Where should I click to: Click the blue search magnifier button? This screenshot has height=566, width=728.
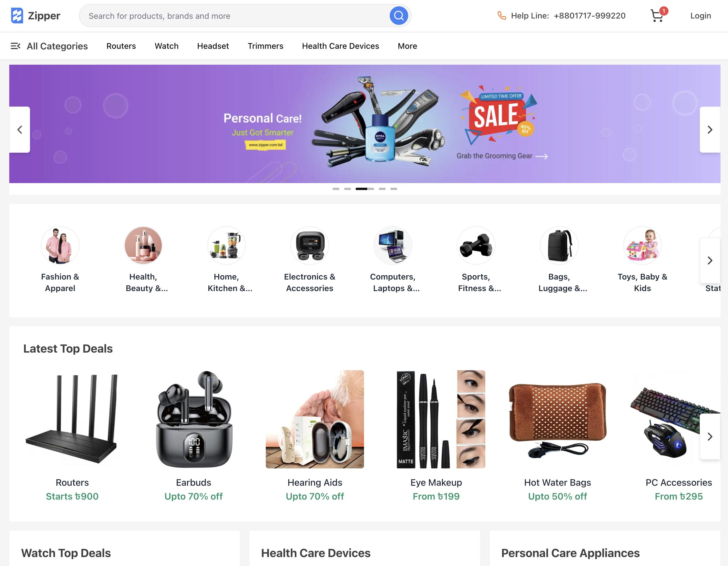(399, 16)
